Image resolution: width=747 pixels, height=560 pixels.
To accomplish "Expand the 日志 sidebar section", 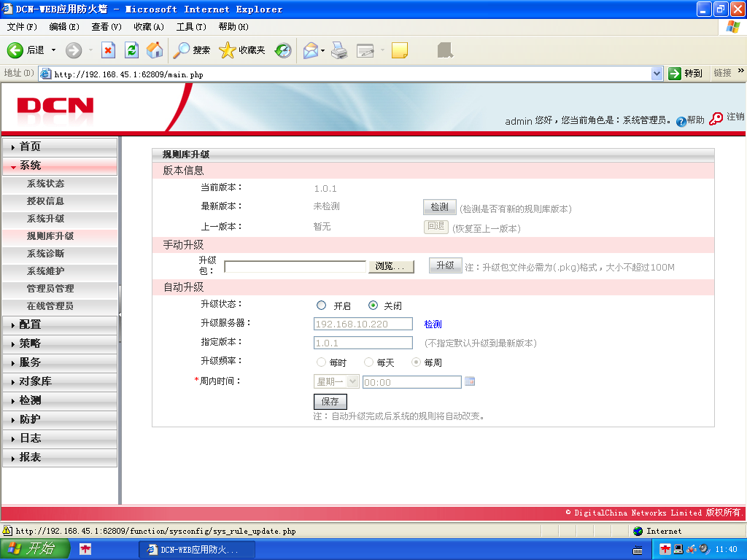I will click(60, 438).
